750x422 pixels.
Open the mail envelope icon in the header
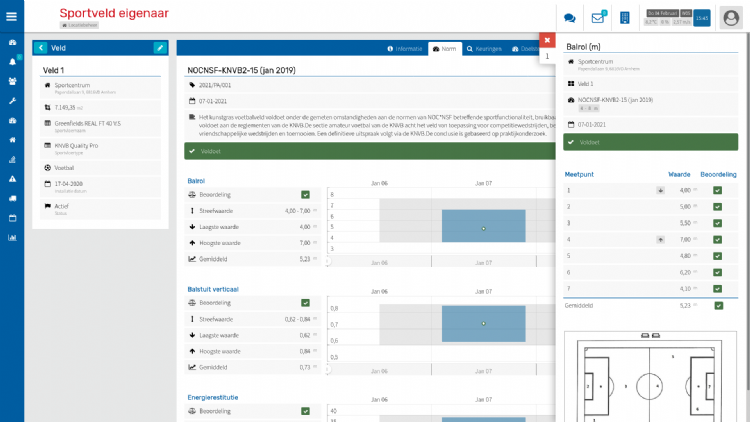(x=598, y=18)
